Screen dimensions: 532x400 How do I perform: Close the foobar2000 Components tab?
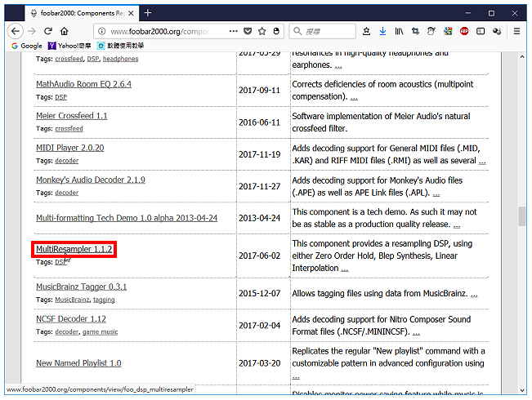pyautogui.click(x=131, y=13)
